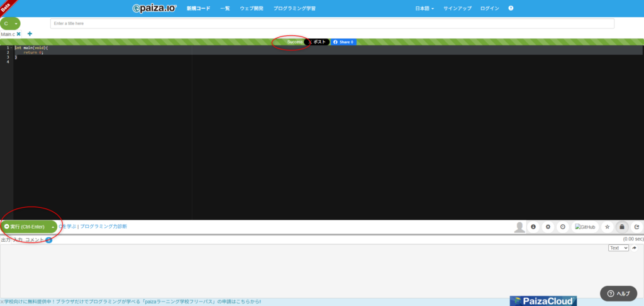Close the Main.c file tab
Viewport: 644px width, 306px height.
[x=19, y=34]
